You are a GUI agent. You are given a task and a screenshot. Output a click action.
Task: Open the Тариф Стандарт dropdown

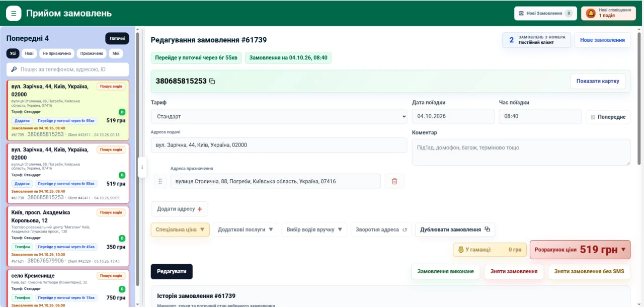[x=279, y=116]
